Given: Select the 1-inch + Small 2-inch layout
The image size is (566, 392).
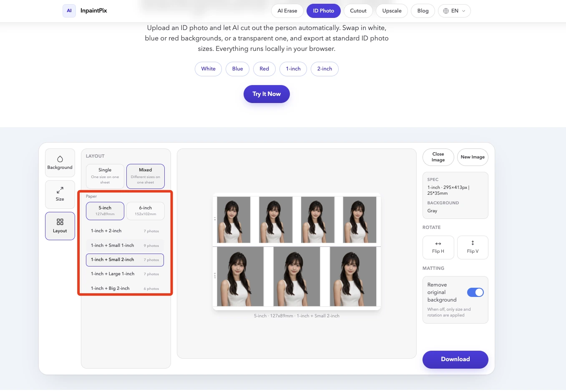Looking at the screenshot, I should [125, 260].
